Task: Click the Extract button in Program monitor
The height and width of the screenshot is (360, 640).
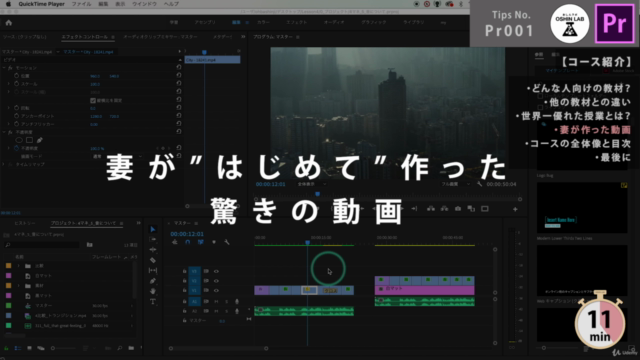Action: tap(444, 209)
